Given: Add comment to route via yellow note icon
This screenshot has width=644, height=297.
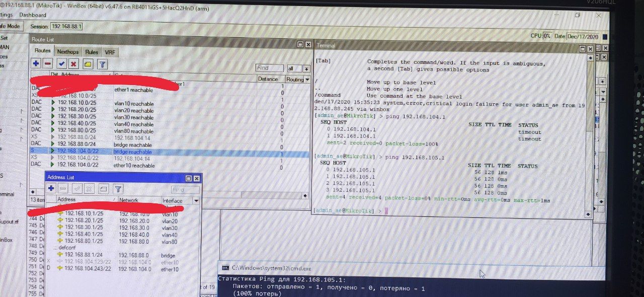Looking at the screenshot, I should click(88, 64).
